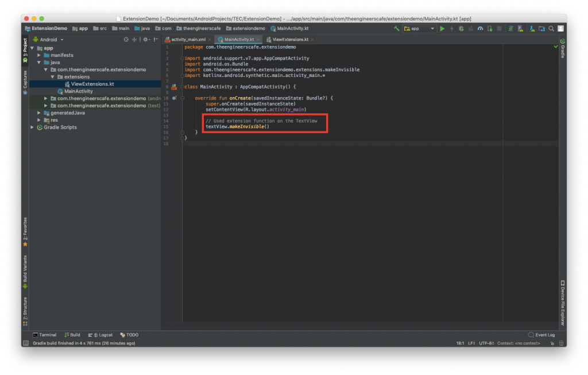Click the Search Everywhere magnifier icon
The height and width of the screenshot is (375, 588).
pyautogui.click(x=551, y=28)
